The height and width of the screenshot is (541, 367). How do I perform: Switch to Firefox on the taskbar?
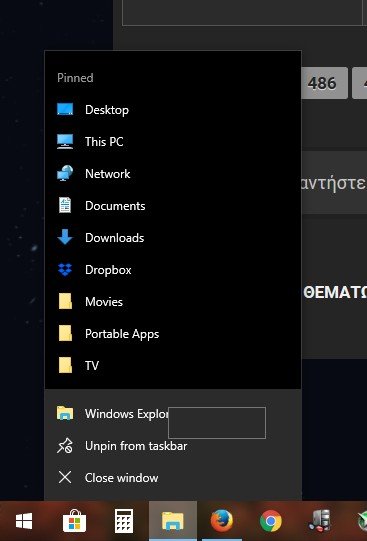pos(222,521)
